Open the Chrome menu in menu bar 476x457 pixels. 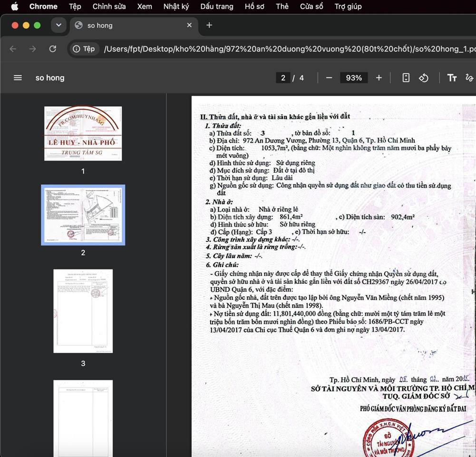(43, 6)
